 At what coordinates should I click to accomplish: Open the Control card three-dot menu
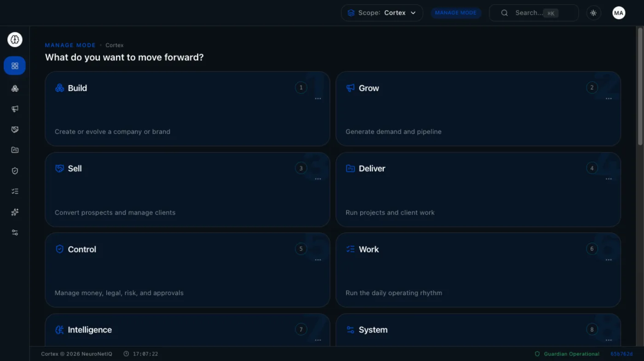[318, 260]
